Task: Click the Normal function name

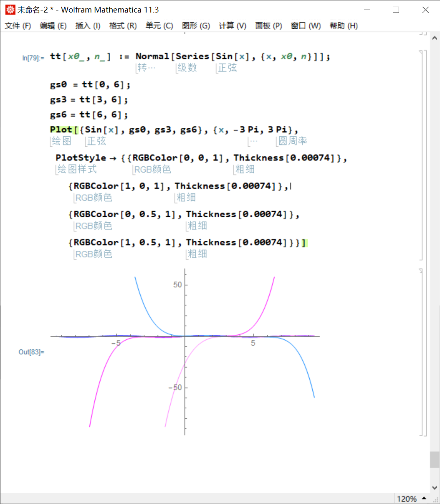Action: (x=152, y=56)
